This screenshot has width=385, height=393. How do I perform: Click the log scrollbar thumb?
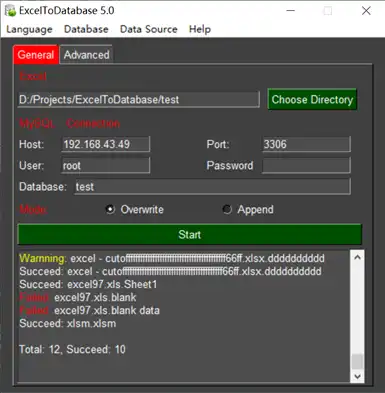tap(357, 362)
